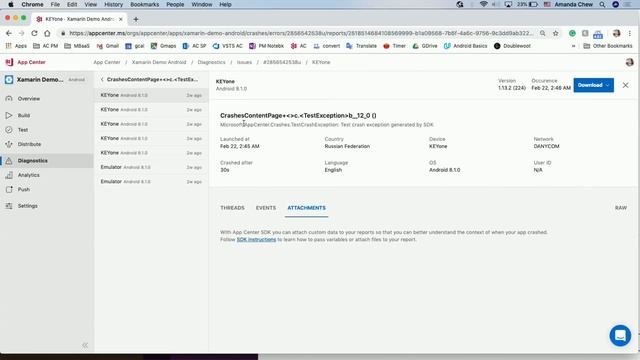Reload the page in Chrome

pyautogui.click(x=34, y=33)
